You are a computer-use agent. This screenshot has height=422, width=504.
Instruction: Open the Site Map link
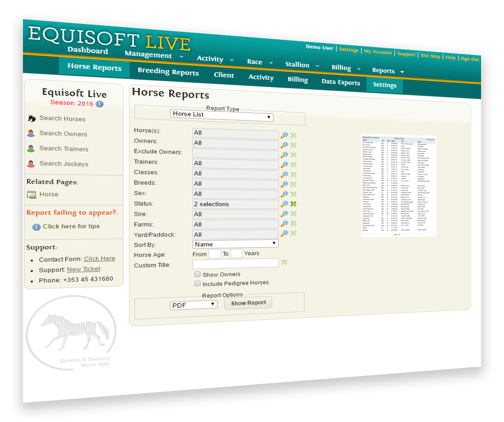430,56
